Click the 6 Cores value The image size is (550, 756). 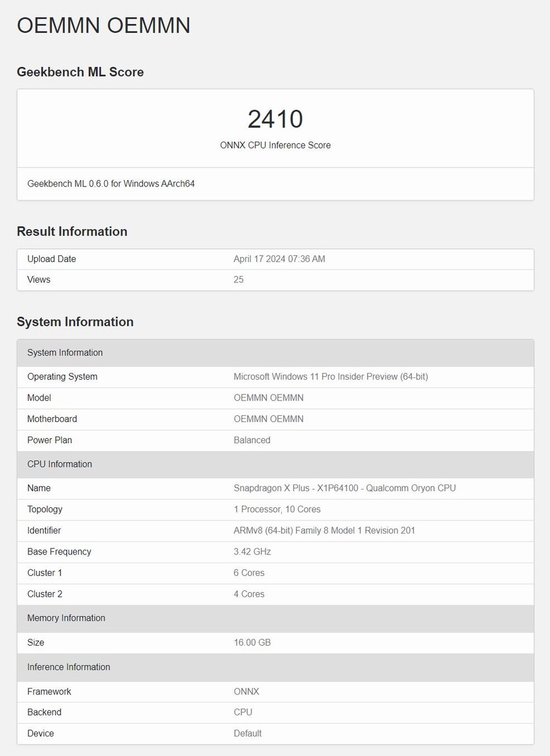tap(249, 573)
